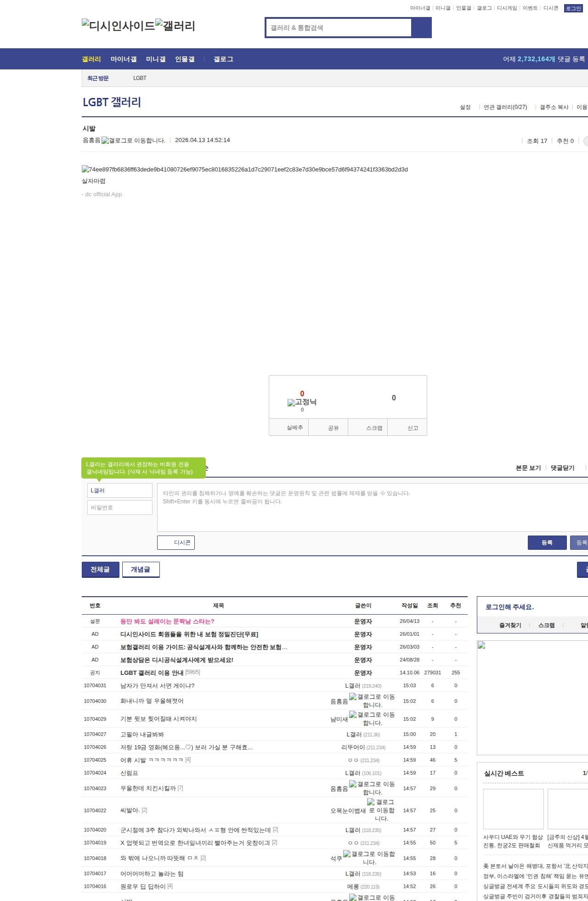Open 즐겨찾기 in the sidebar login box

pos(510,625)
